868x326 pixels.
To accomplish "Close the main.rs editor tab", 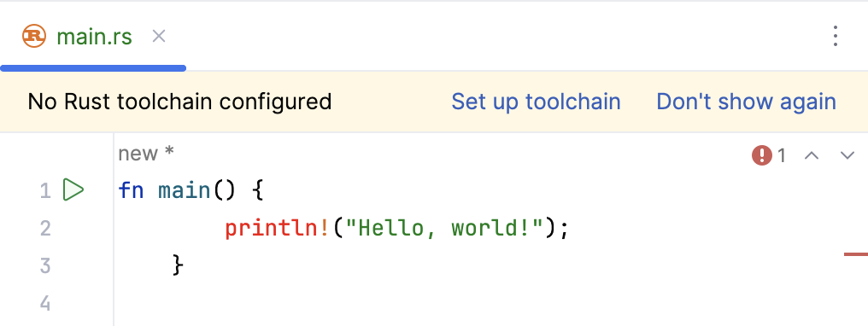I will point(159,37).
